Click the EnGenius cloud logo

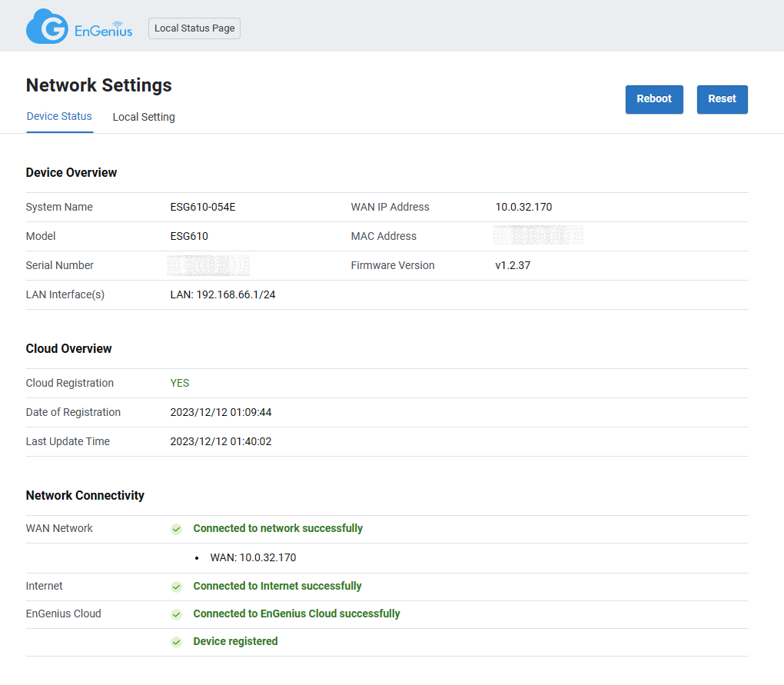click(79, 26)
